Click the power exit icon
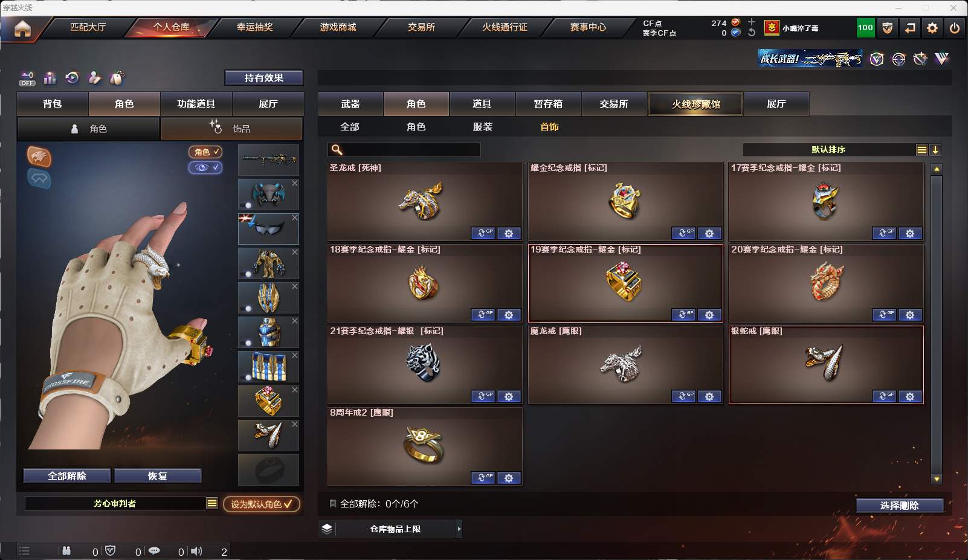Viewport: 968px width, 560px height. [955, 28]
